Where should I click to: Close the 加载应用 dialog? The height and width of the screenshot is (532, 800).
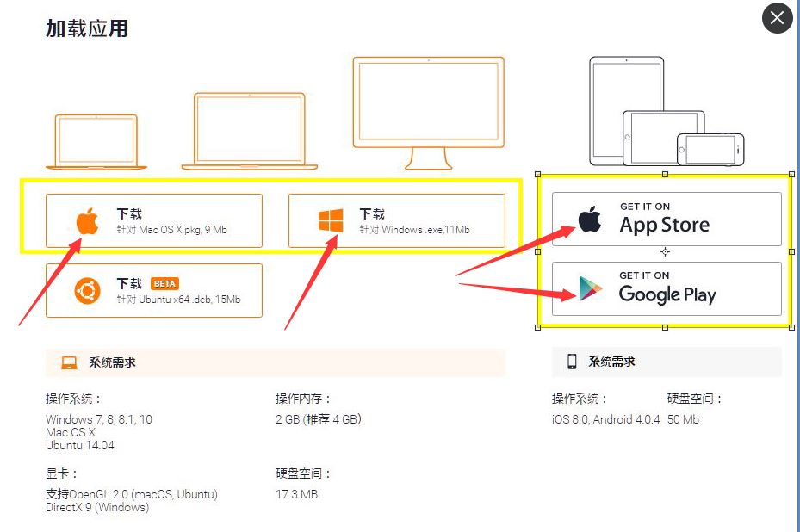tap(777, 18)
